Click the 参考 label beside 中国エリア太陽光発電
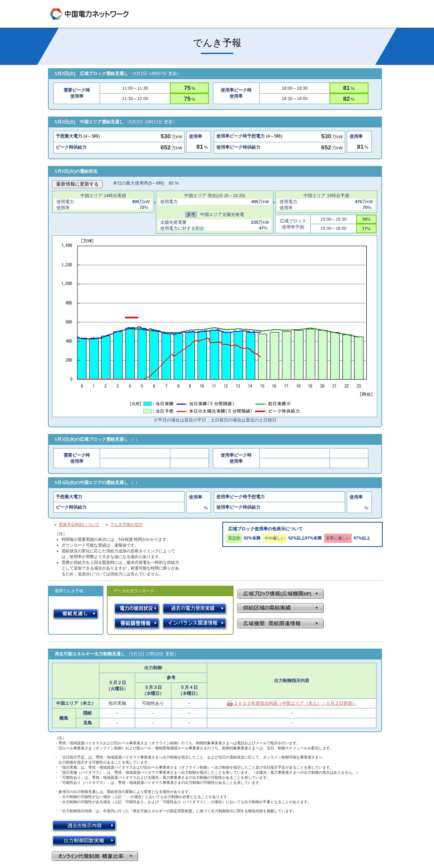 (x=191, y=214)
